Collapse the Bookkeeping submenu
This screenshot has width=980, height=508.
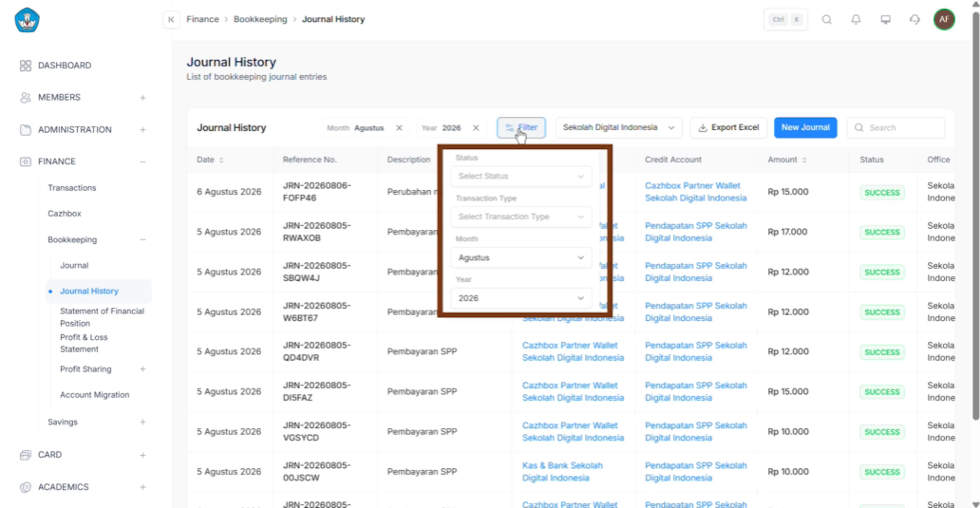point(143,240)
